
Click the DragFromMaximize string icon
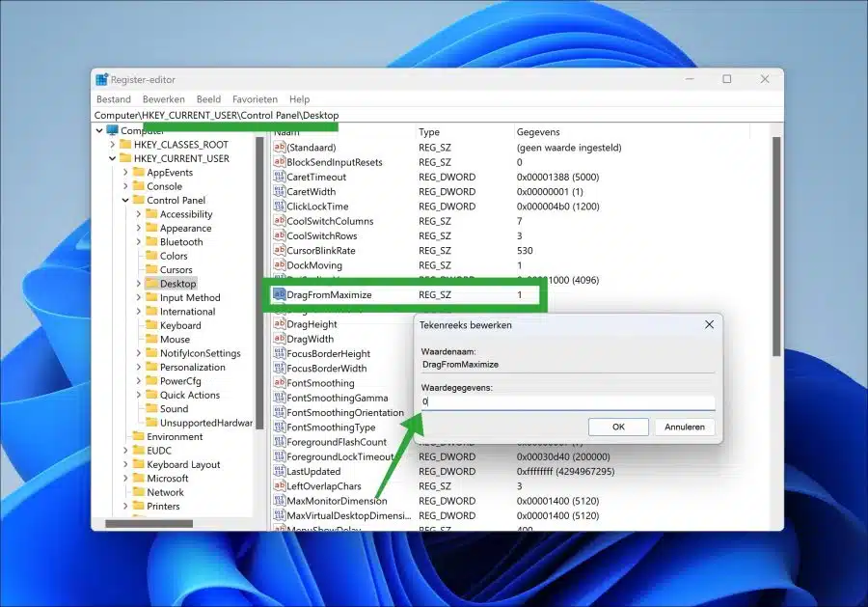pos(280,294)
